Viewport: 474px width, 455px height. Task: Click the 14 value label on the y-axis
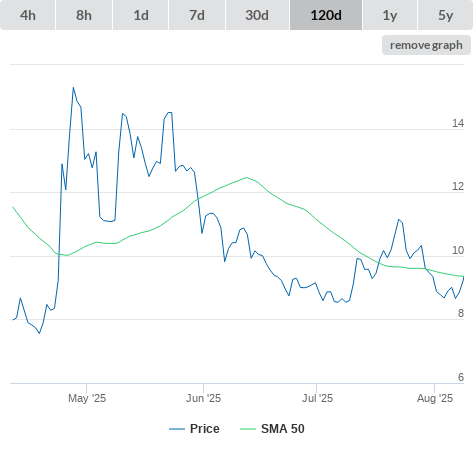[x=458, y=123]
